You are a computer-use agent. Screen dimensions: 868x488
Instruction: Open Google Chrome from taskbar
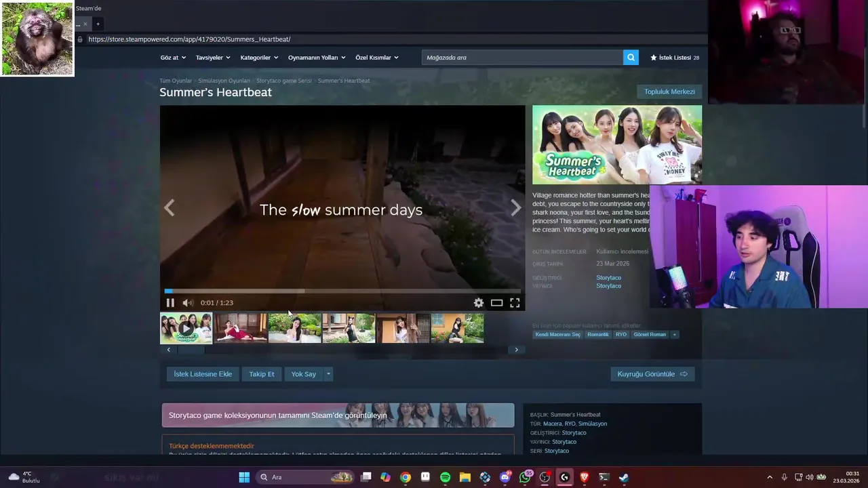(406, 477)
